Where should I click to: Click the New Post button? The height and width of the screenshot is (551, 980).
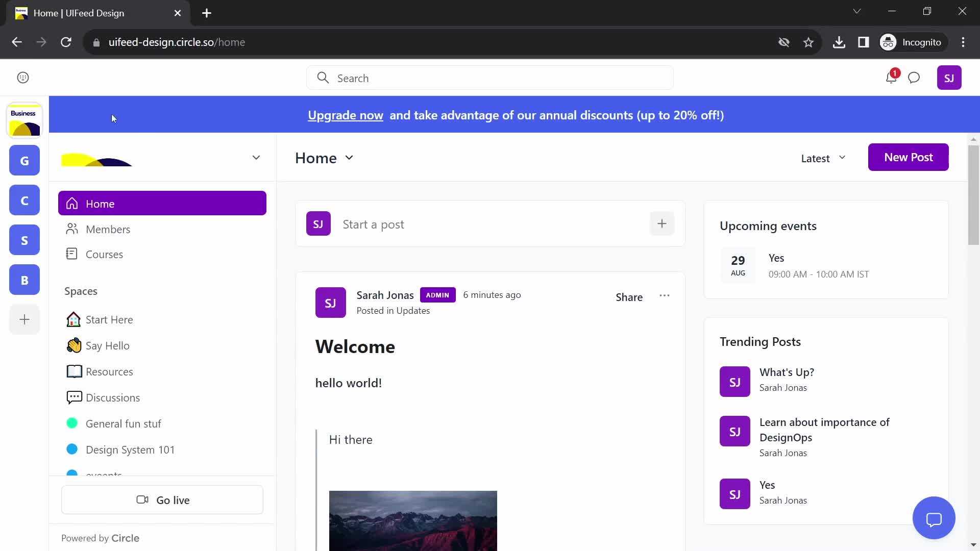click(908, 157)
